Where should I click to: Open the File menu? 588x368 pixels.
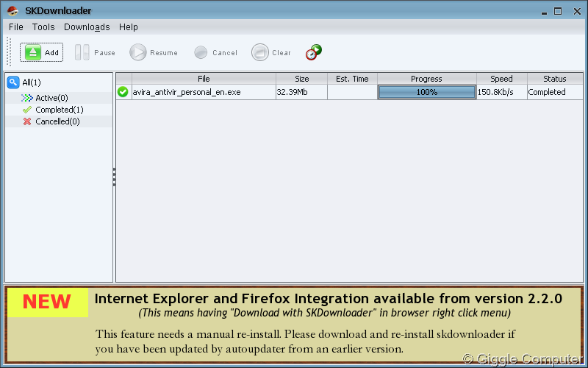(16, 27)
